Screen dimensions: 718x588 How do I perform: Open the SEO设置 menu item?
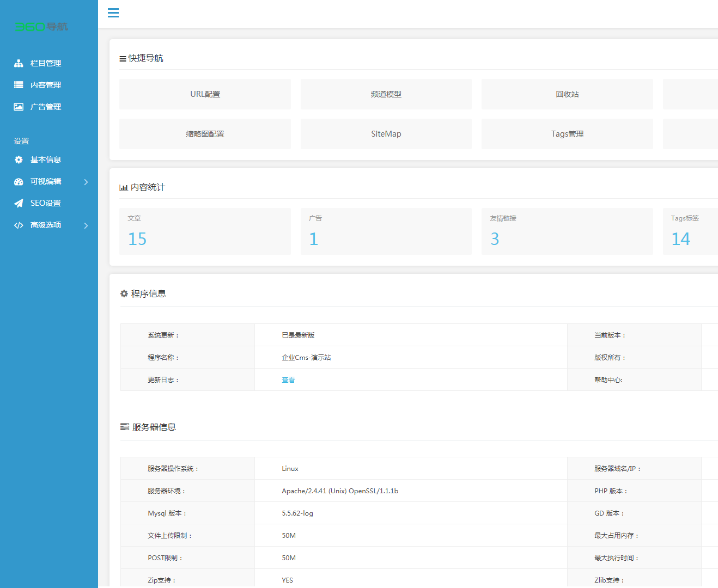tap(46, 203)
